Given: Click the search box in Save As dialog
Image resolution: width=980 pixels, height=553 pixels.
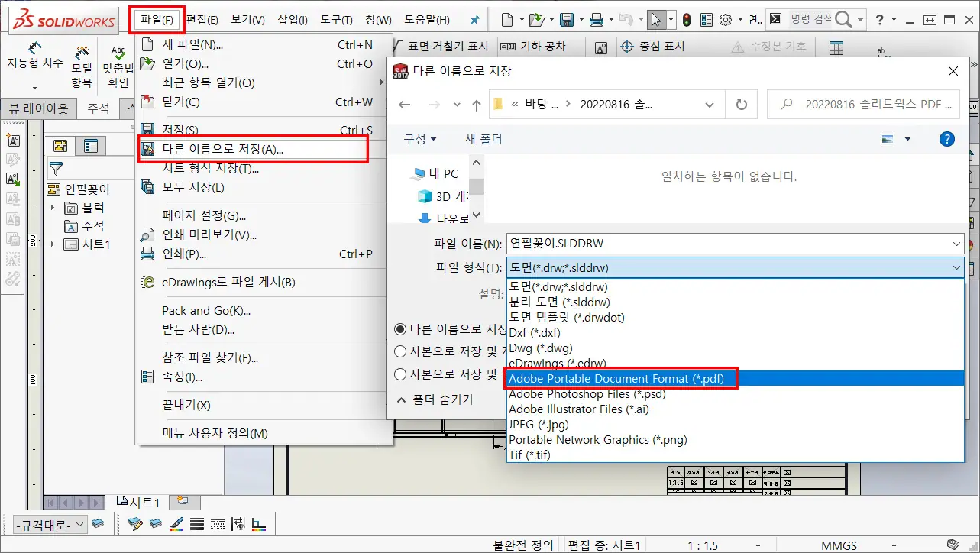Looking at the screenshot, I should [863, 105].
